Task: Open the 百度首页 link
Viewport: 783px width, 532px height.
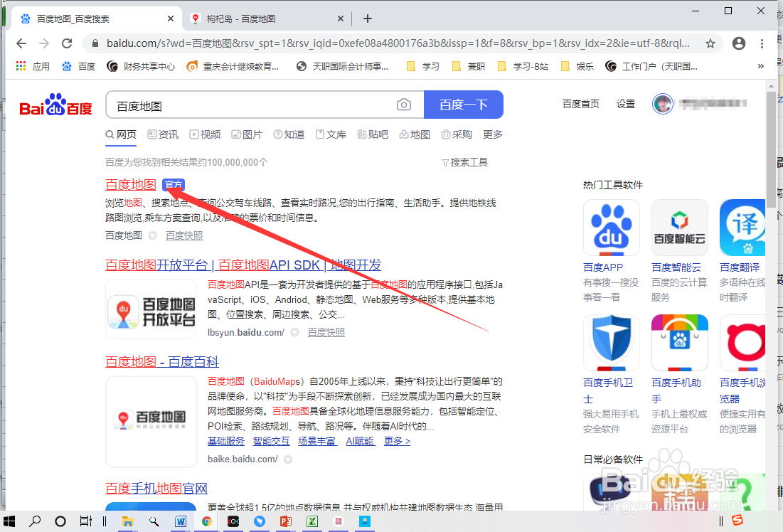Action: (581, 104)
